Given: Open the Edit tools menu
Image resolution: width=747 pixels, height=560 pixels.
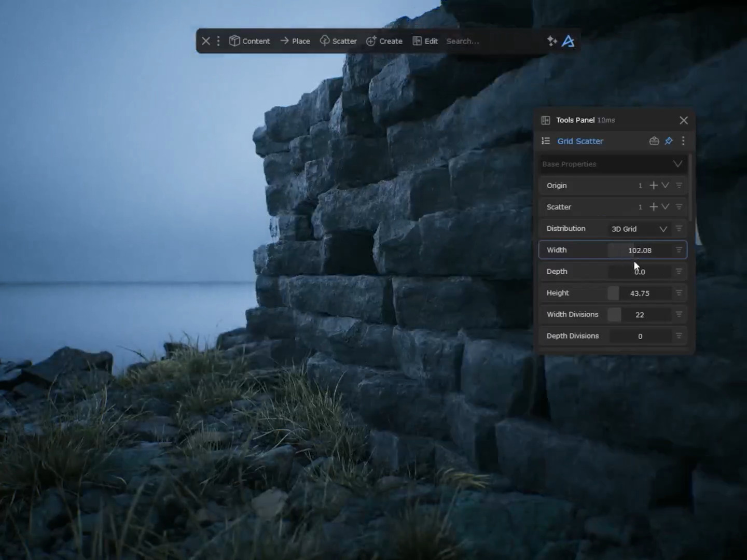Looking at the screenshot, I should tap(425, 41).
